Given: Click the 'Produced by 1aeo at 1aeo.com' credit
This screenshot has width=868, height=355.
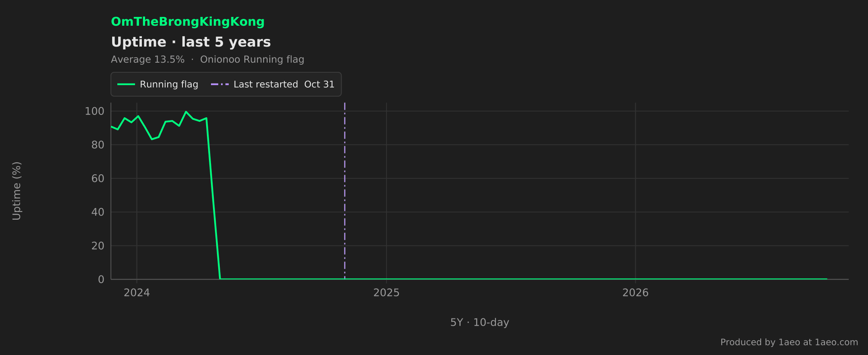Looking at the screenshot, I should 789,342.
